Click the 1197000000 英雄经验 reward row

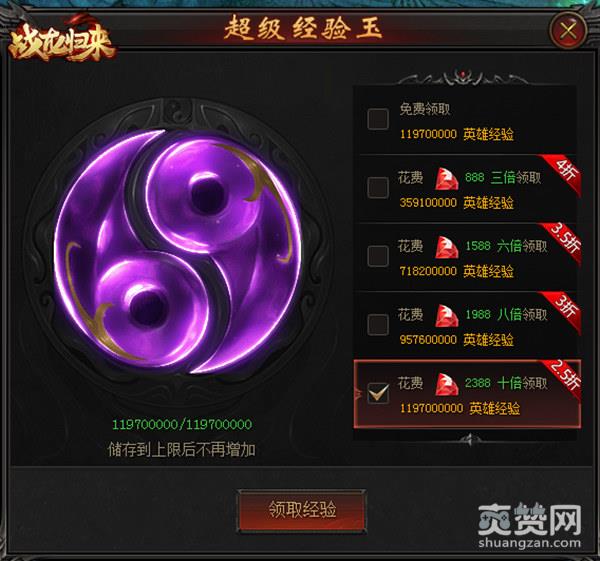click(x=460, y=409)
